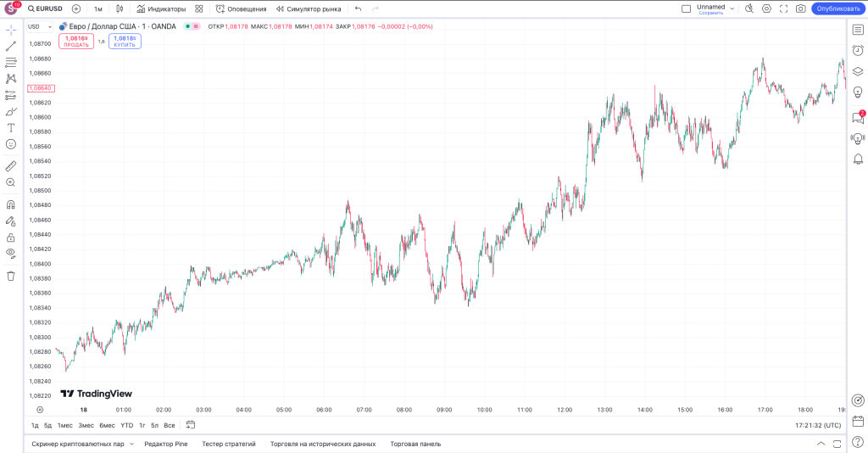Select the 5д date range
Screen dimensions: 868x453
[47, 425]
